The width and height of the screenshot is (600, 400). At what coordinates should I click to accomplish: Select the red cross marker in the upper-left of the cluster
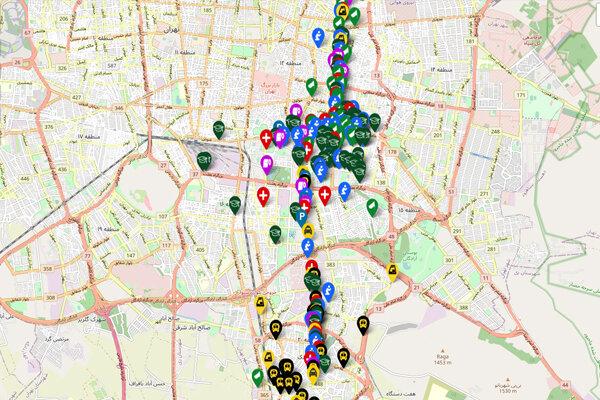coord(265,137)
